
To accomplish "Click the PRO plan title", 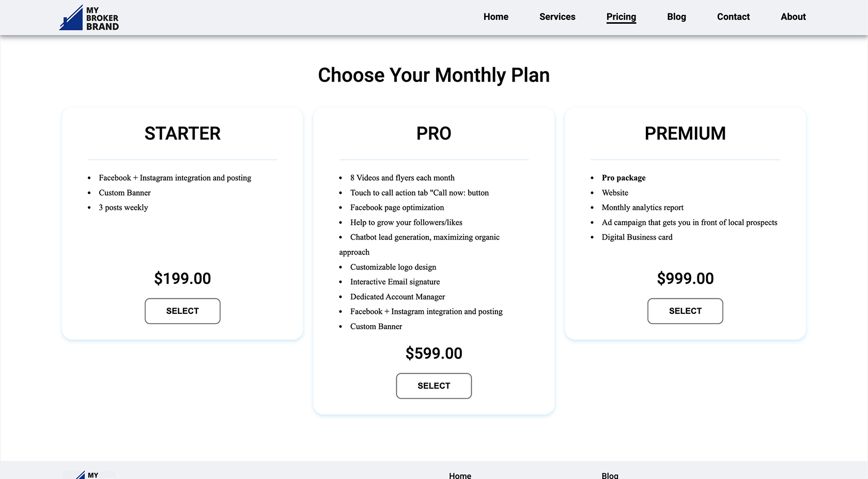I will point(433,134).
